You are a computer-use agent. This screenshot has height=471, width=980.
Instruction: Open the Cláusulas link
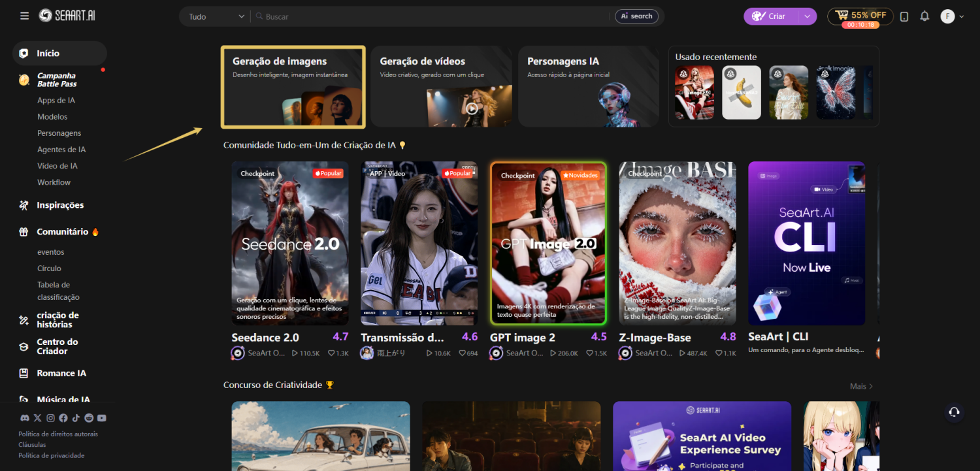coord(32,445)
